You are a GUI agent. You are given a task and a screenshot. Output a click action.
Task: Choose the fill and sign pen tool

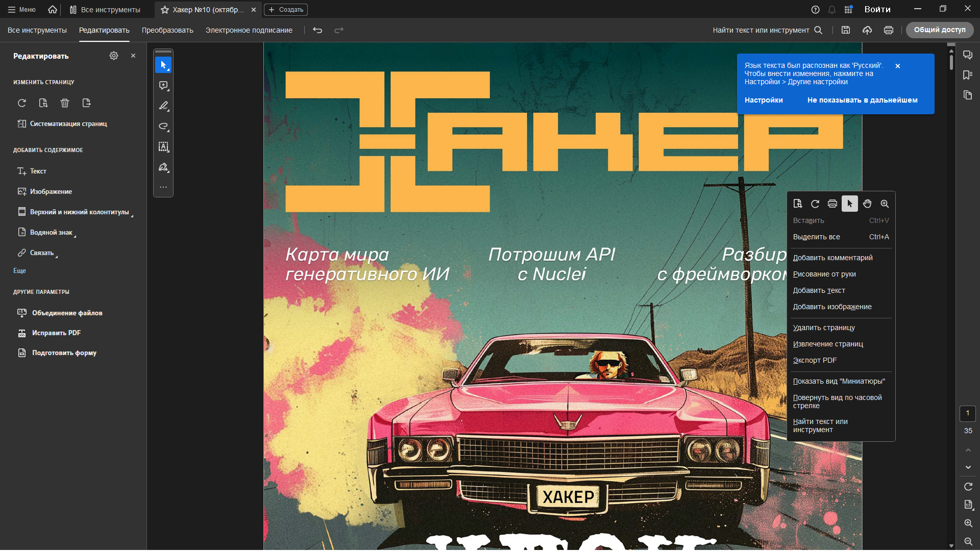163,167
